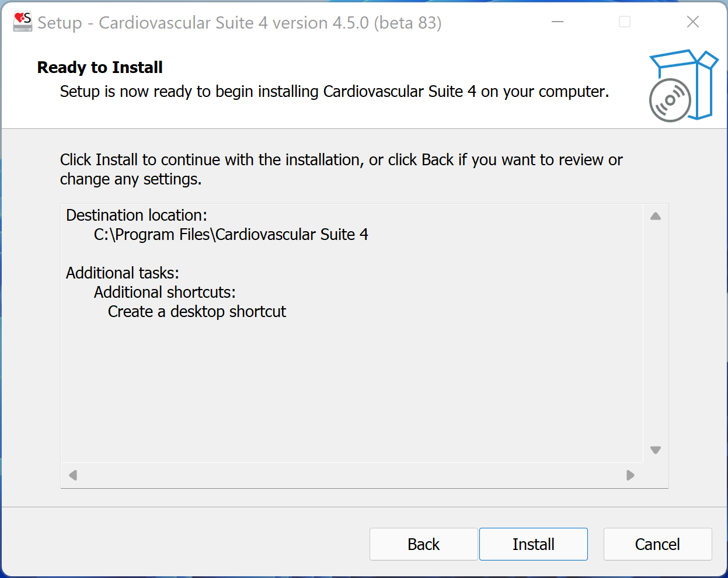
Task: Click the installer box and disc icon
Action: [x=682, y=85]
